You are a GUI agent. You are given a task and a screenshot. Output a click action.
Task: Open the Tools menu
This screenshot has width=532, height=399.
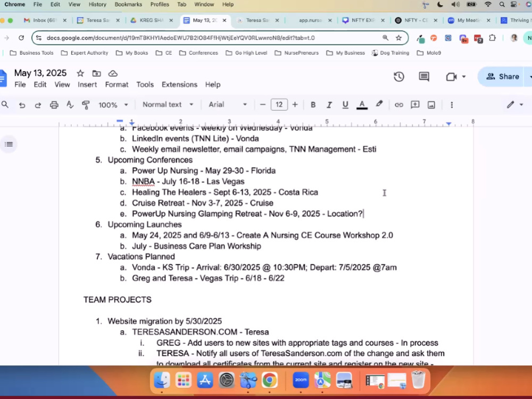(x=145, y=85)
